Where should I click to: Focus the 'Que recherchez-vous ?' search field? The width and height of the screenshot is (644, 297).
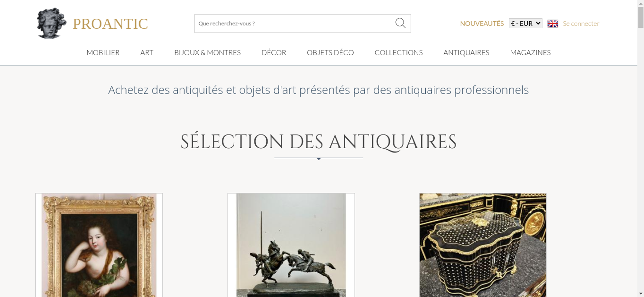[295, 23]
